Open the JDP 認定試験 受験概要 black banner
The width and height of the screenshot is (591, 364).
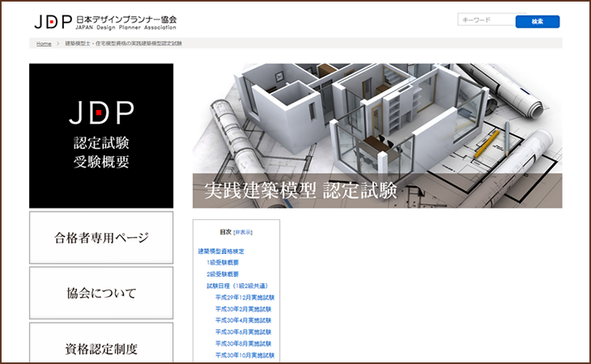point(101,135)
